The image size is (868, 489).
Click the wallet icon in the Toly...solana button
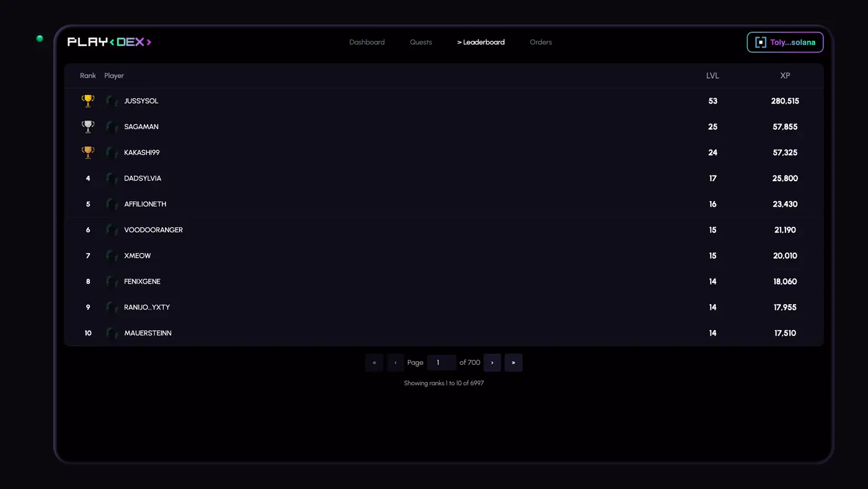[761, 42]
